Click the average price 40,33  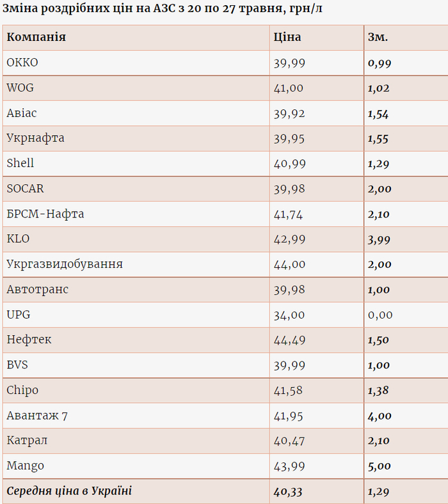(x=289, y=492)
